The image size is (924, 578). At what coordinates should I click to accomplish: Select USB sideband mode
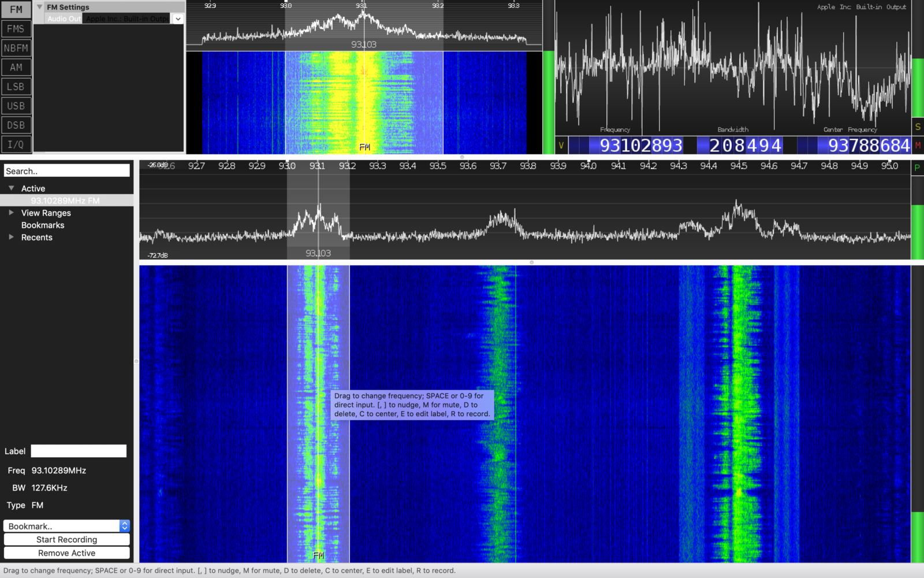[x=16, y=106]
